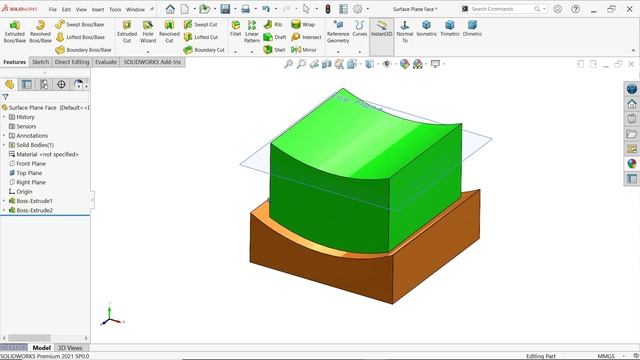Switch to Isometric view
The image size is (640, 360).
[427, 29]
